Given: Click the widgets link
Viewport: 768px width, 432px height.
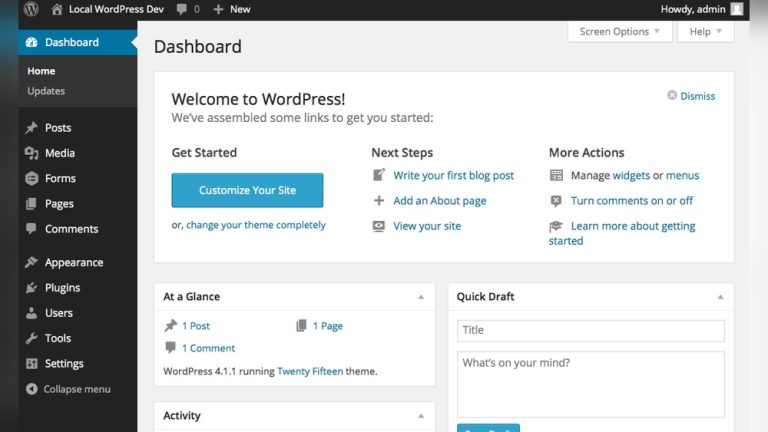Looking at the screenshot, I should coord(631,175).
